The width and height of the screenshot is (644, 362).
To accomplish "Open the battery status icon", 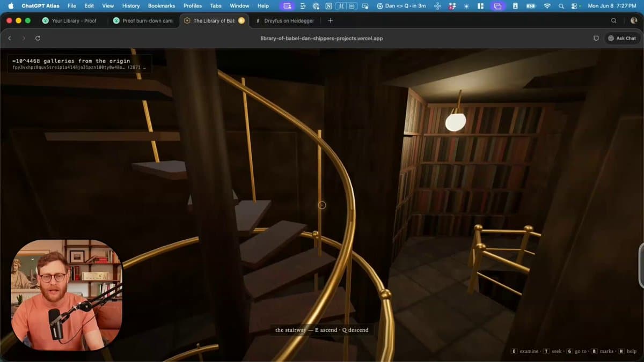I will tap(531, 6).
